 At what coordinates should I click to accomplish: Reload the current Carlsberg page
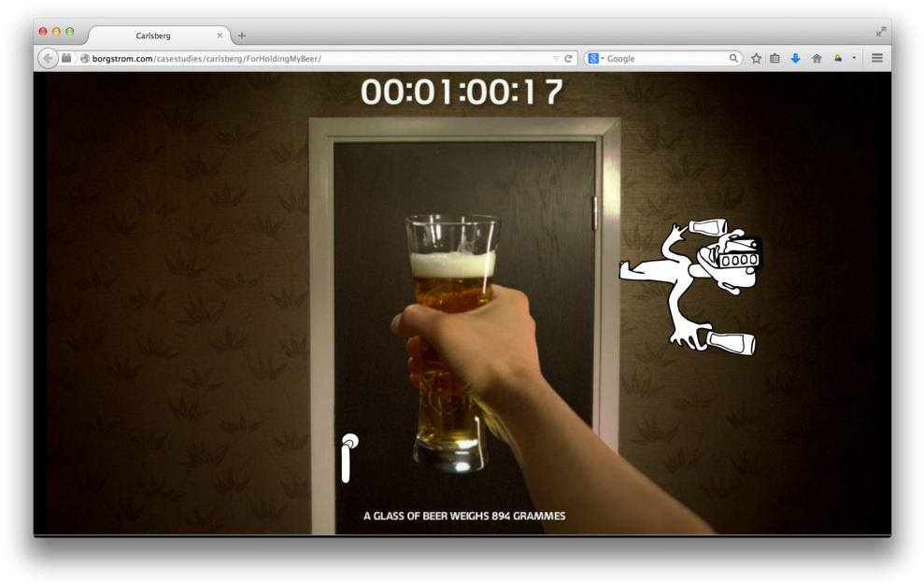(569, 58)
